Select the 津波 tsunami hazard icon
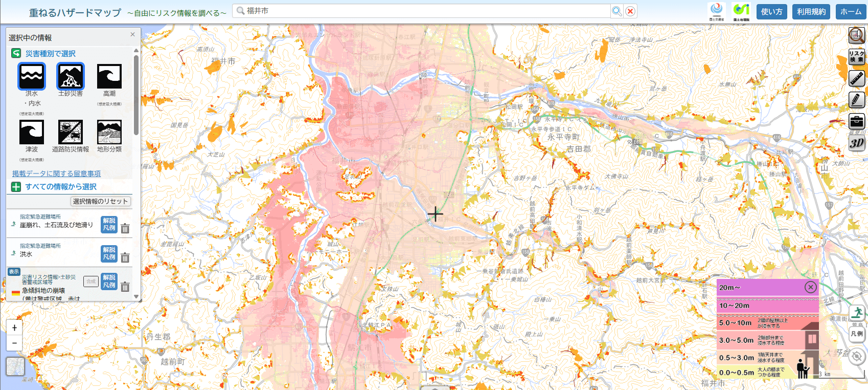This screenshot has width=868, height=390. tap(32, 132)
